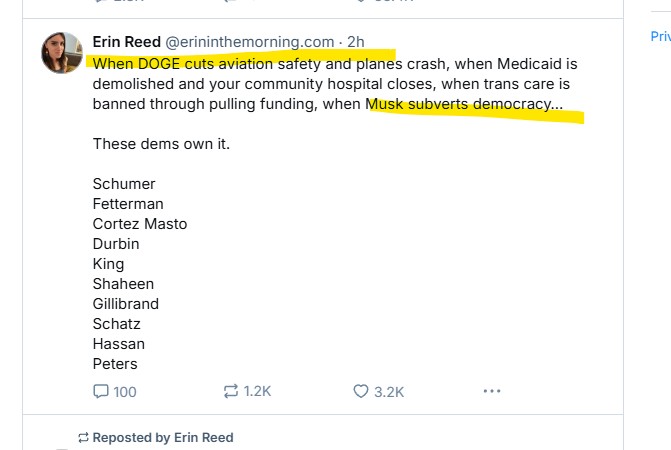
Task: Click the 3.2K likes count
Action: click(x=389, y=392)
